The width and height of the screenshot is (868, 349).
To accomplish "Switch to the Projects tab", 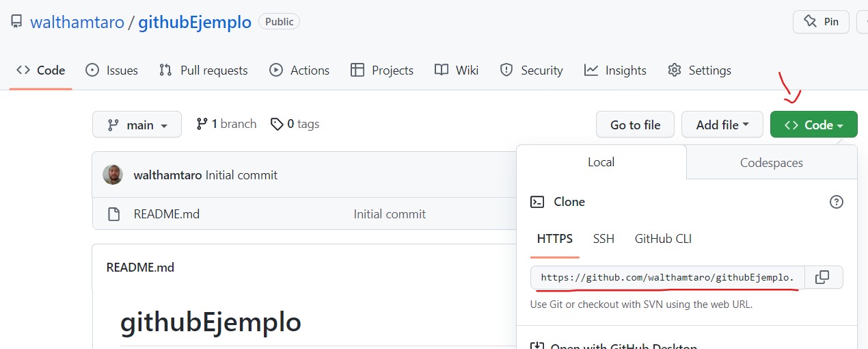I will [382, 70].
